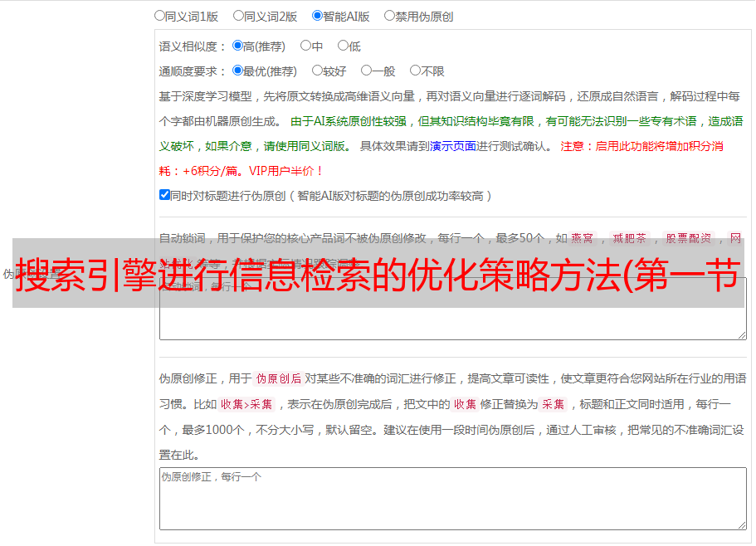756x546 pixels.
Task: Click into the 伪原创修正 textarea
Action: 453,499
